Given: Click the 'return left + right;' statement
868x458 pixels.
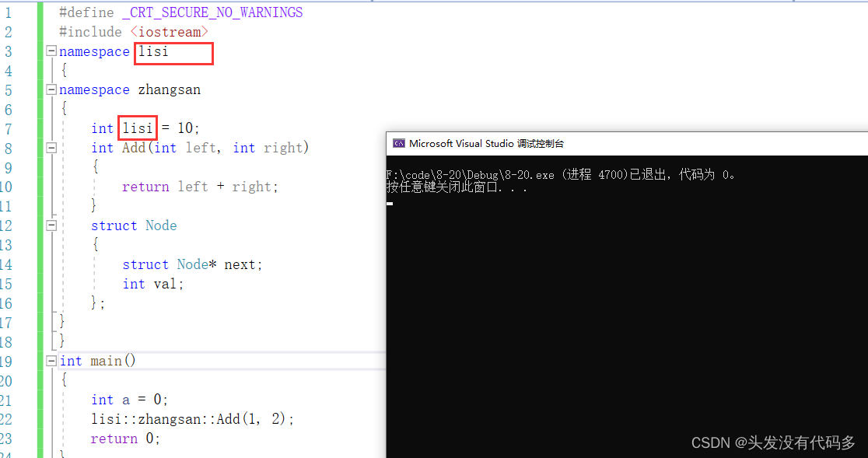Looking at the screenshot, I should point(200,187).
